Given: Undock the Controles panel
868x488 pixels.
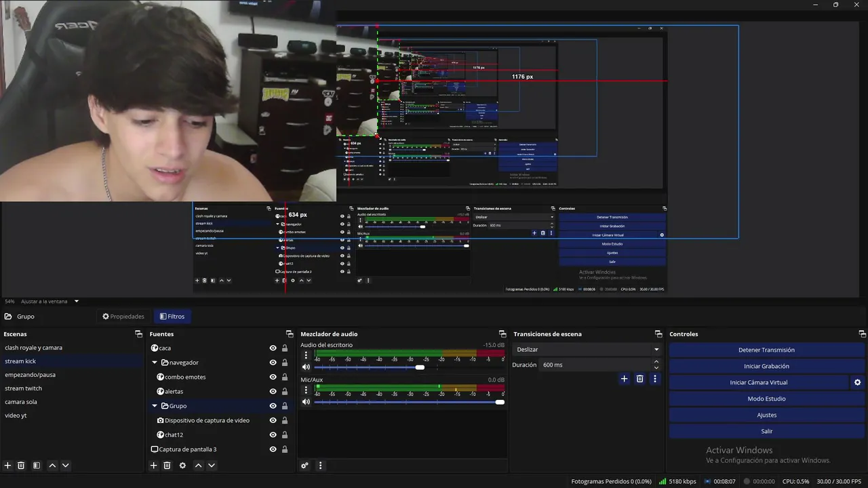Looking at the screenshot, I should pyautogui.click(x=863, y=334).
